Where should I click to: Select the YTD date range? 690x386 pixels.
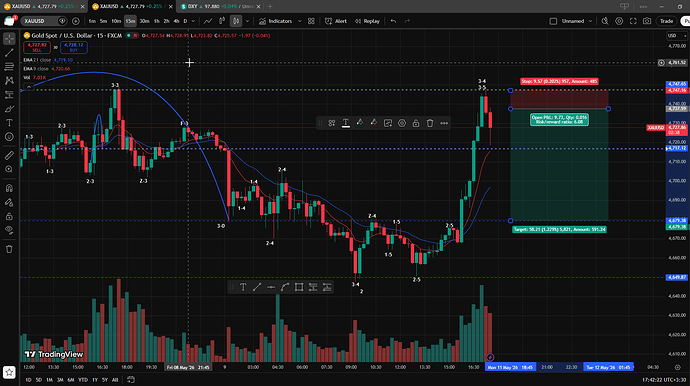83,380
